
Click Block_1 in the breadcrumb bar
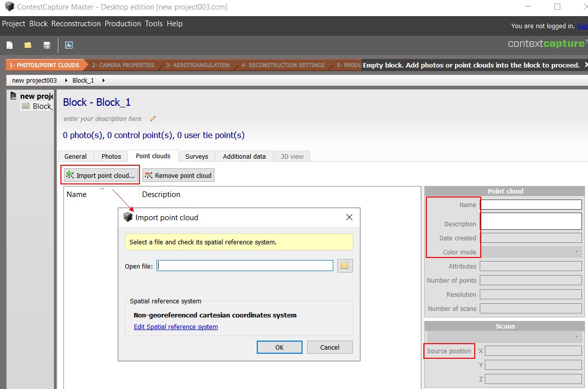[x=83, y=80]
